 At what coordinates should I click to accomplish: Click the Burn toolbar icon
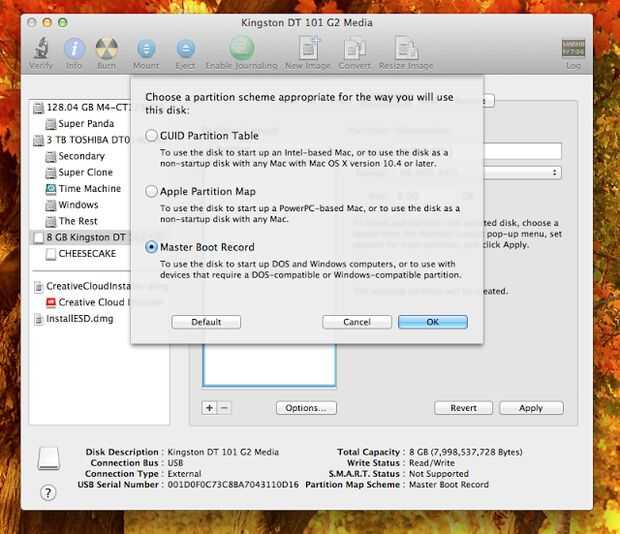[x=106, y=54]
